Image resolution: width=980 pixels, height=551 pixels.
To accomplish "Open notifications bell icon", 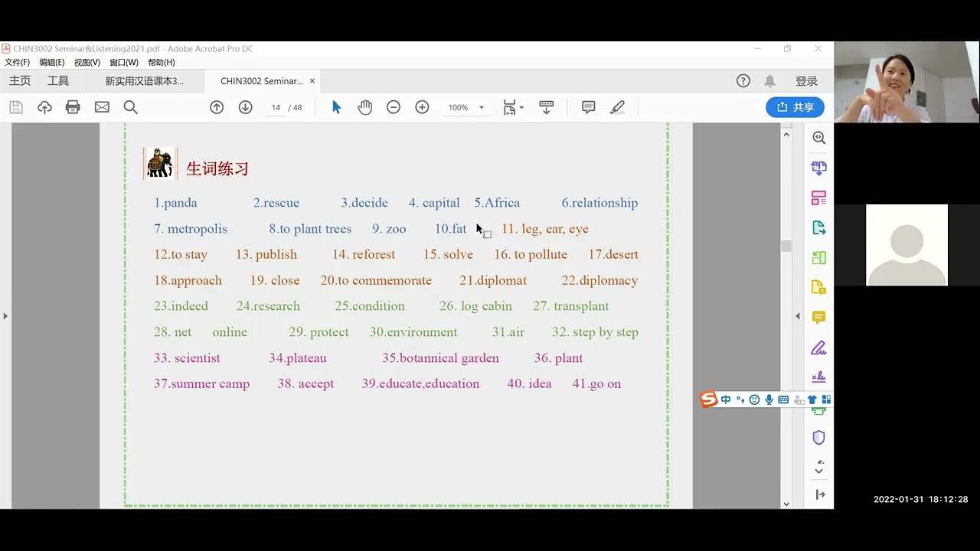I will (x=770, y=81).
